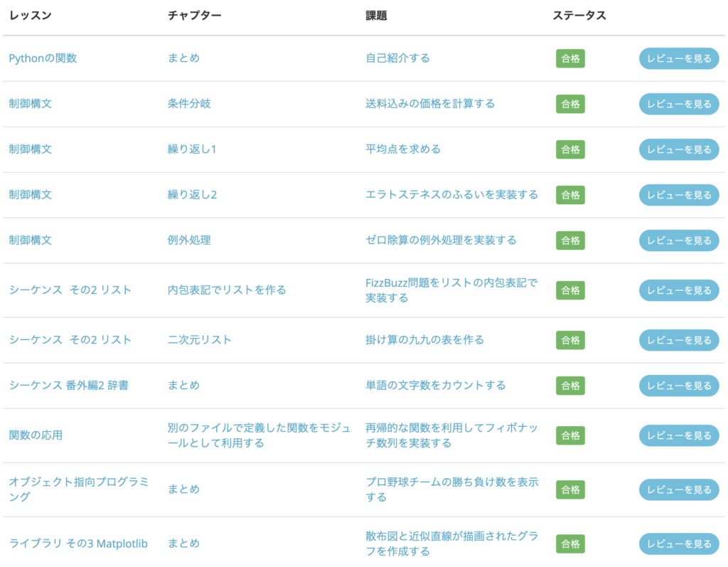Open the 内包表記でリストを作る chapter link
The height and width of the screenshot is (567, 728).
(x=227, y=290)
